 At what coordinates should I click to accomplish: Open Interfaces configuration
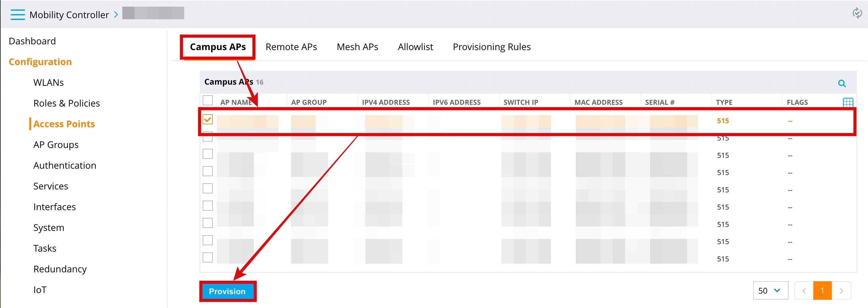click(55, 207)
